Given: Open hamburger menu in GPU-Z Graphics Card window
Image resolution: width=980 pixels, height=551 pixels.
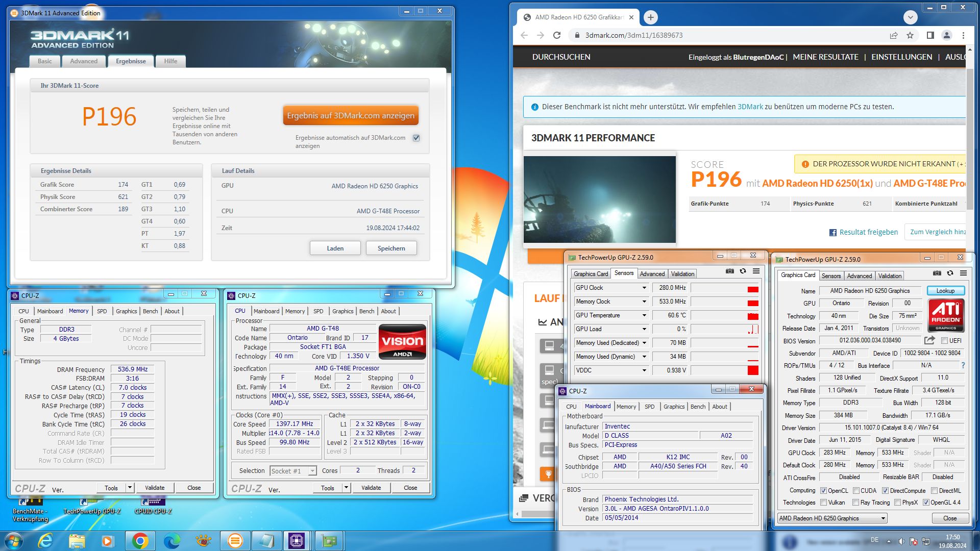Looking at the screenshot, I should coord(964,273).
